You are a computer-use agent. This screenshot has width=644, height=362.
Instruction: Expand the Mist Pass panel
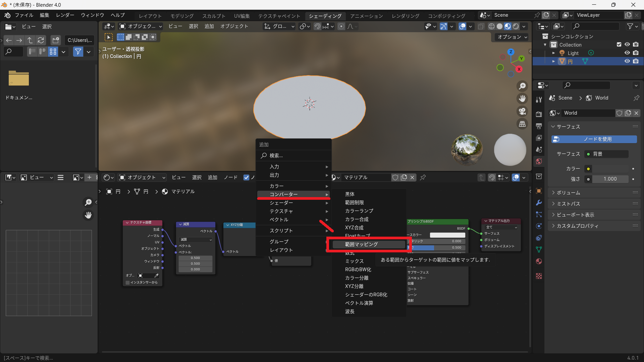tap(568, 204)
